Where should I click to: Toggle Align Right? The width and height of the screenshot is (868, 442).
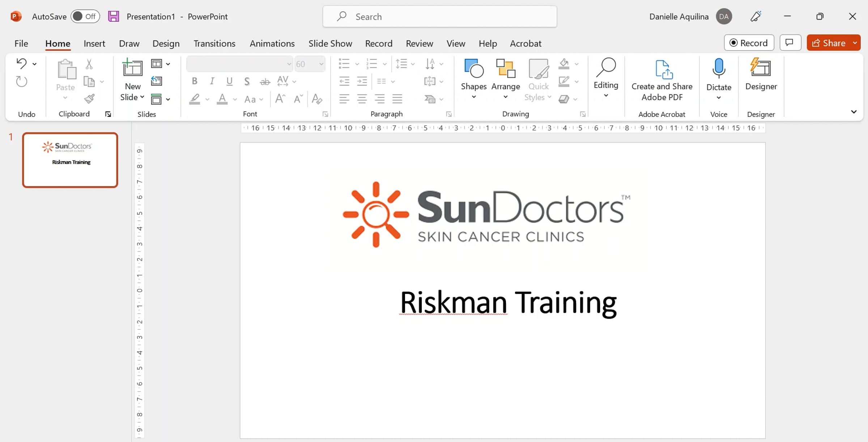(380, 99)
